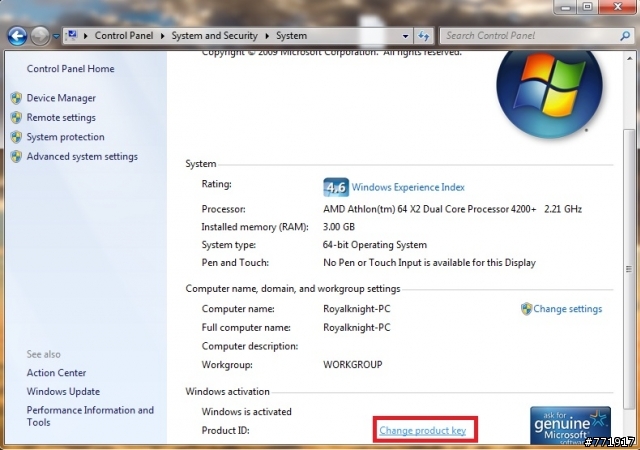Screen dimensions: 640x450
Task: Click the AMD Athlon processor description text
Action: coord(452,209)
